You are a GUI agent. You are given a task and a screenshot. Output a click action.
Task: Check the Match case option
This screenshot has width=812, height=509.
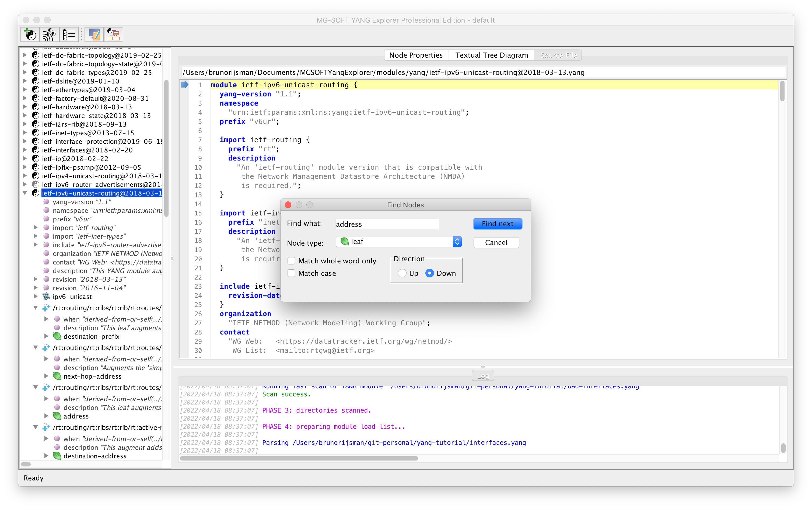(x=291, y=273)
